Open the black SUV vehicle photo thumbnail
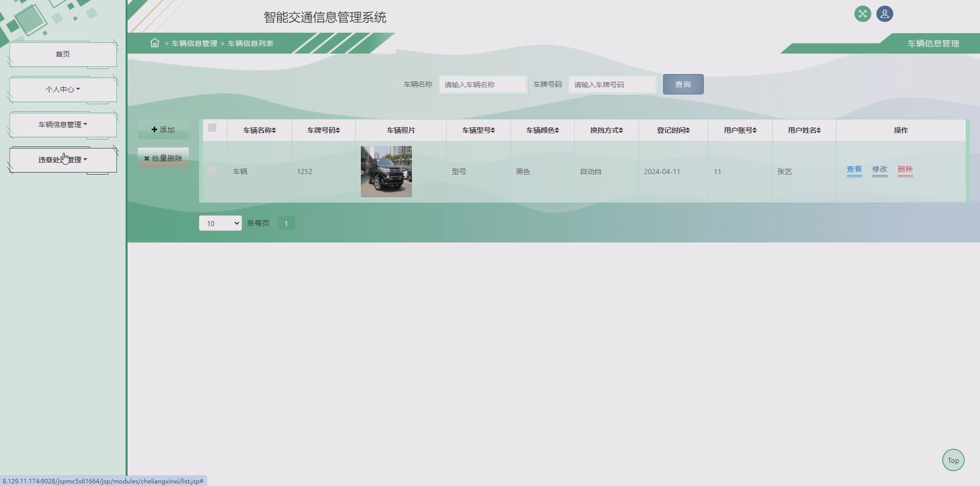 coord(386,171)
